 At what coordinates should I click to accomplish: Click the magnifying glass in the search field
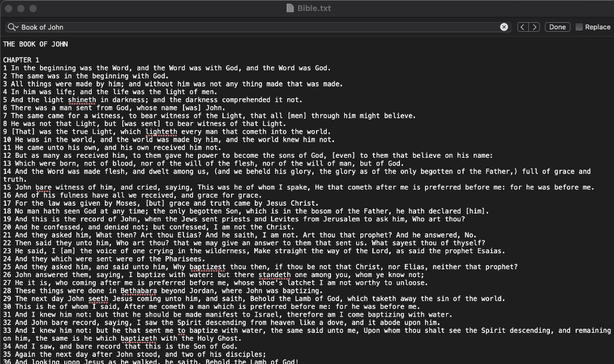[x=11, y=27]
